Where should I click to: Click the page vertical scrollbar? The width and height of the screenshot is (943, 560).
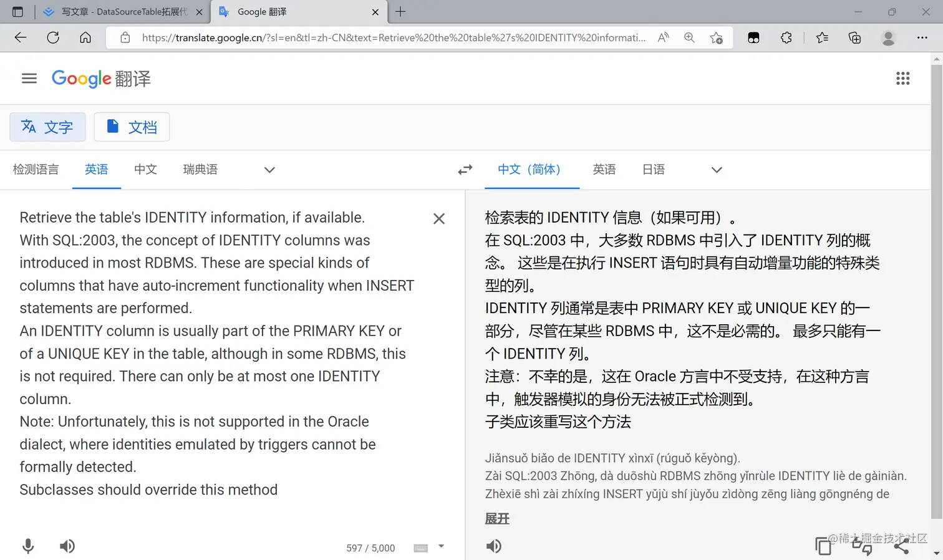936,292
